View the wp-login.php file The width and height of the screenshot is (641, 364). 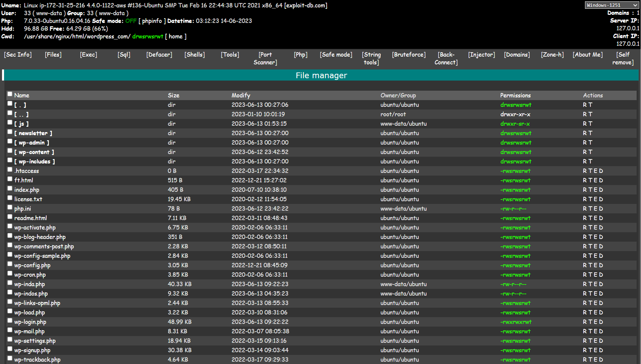(30, 322)
